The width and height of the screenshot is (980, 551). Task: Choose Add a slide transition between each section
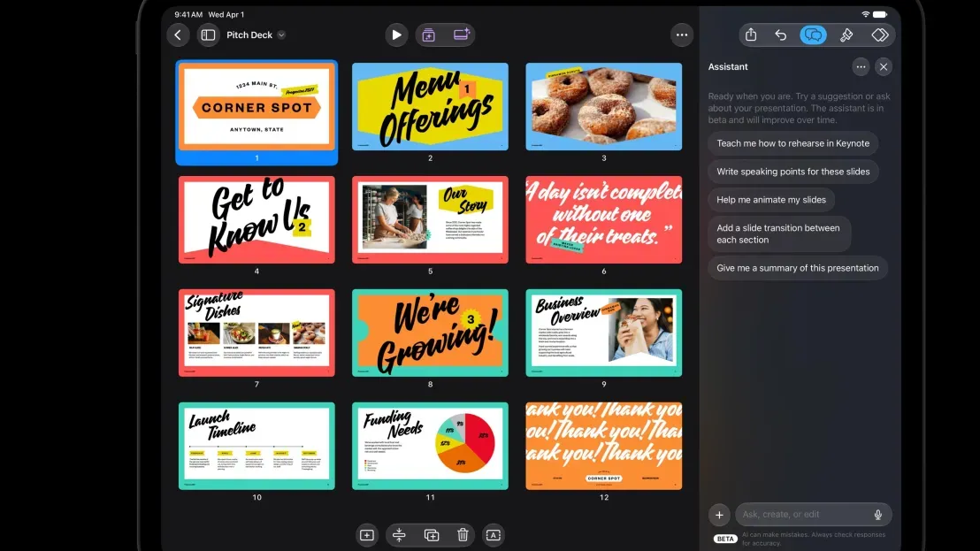click(778, 233)
